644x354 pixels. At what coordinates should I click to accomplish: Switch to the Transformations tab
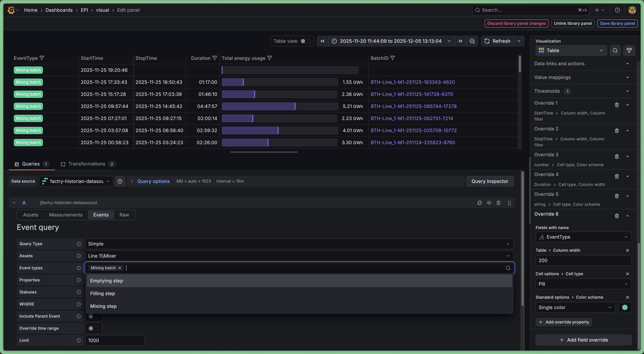(x=87, y=164)
